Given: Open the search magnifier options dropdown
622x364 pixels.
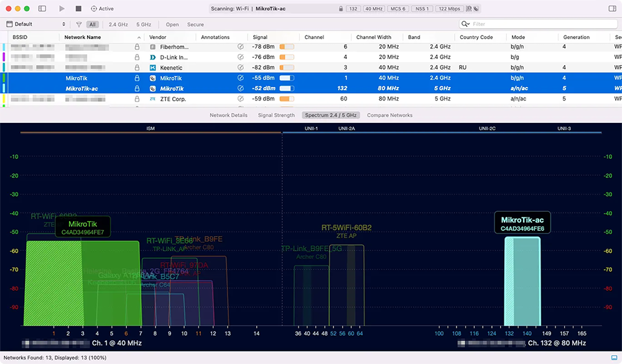Looking at the screenshot, I should coord(466,24).
